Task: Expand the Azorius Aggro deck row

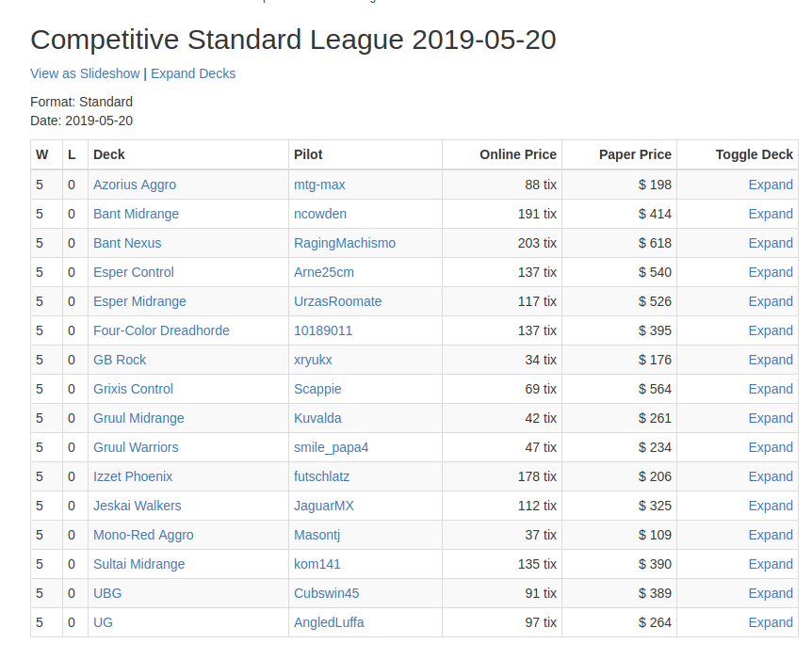Action: pos(770,185)
